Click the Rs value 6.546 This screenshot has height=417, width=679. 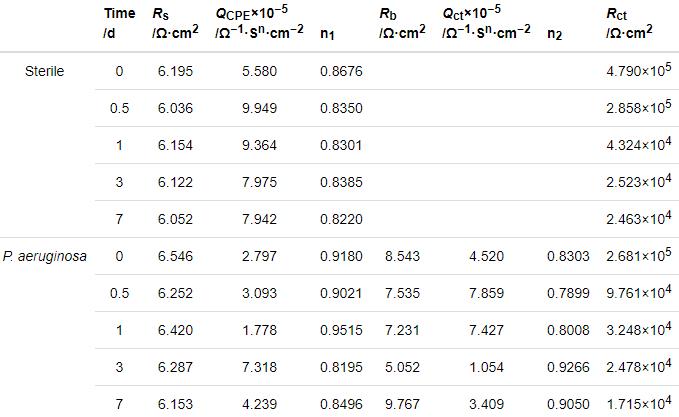coord(174,256)
